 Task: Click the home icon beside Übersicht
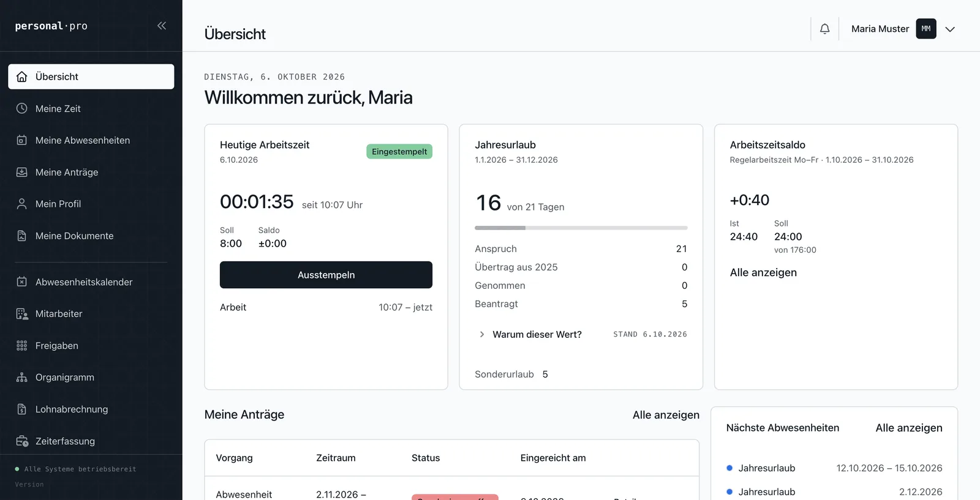click(x=22, y=76)
